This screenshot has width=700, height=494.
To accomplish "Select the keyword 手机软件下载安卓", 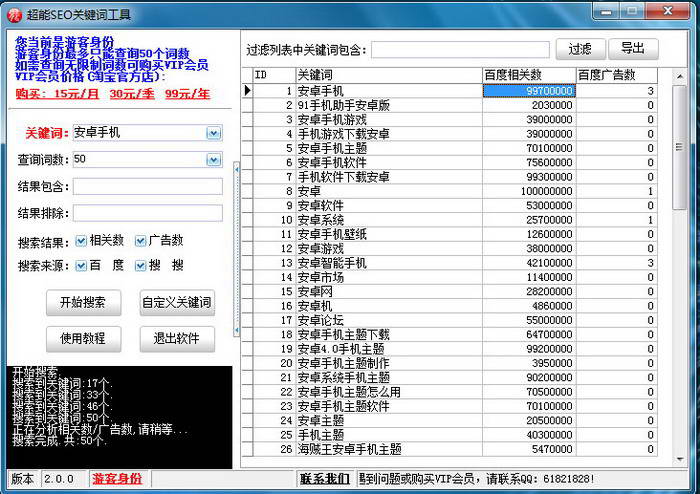I will coord(344,177).
